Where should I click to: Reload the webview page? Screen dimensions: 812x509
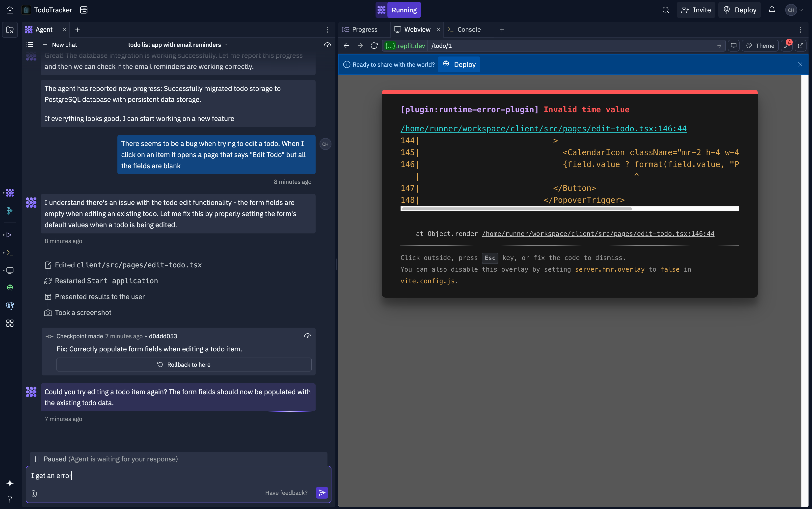point(374,45)
